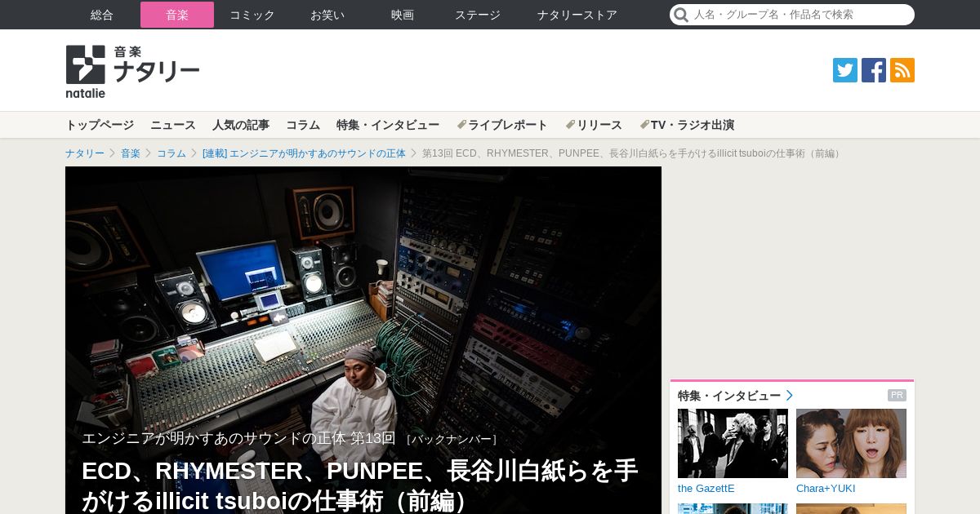
Task: Open トップページ in the navigation
Action: pyautogui.click(x=100, y=125)
